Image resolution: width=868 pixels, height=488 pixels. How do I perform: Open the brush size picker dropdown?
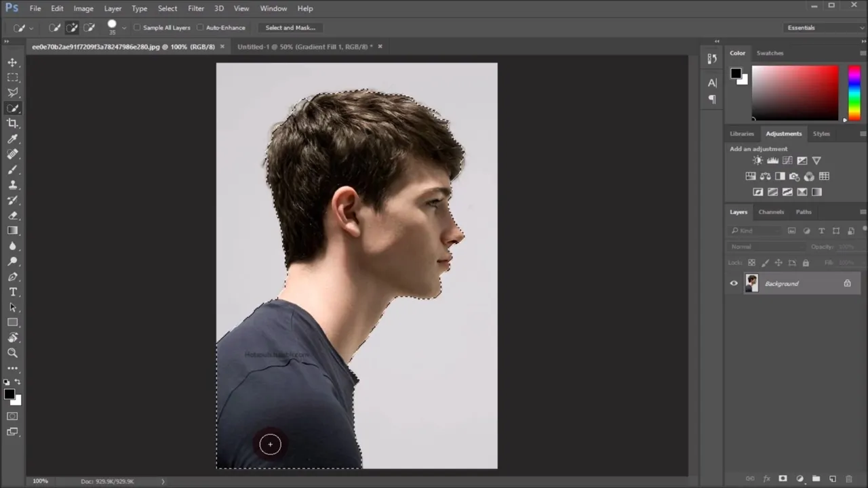(123, 28)
